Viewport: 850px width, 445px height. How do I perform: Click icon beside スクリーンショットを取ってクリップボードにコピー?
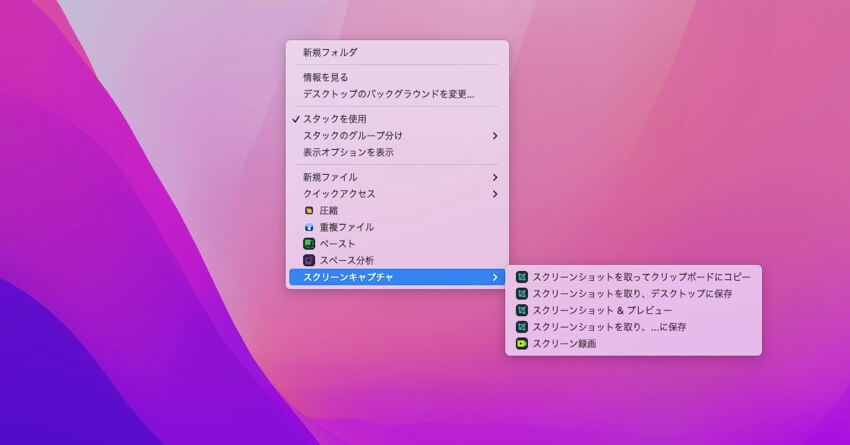coord(521,277)
